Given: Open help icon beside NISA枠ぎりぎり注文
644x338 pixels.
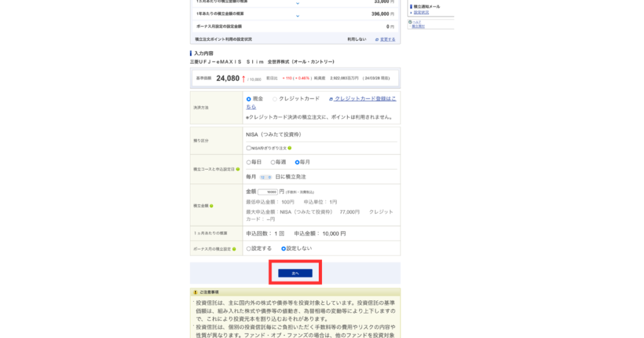Looking at the screenshot, I should tap(289, 148).
